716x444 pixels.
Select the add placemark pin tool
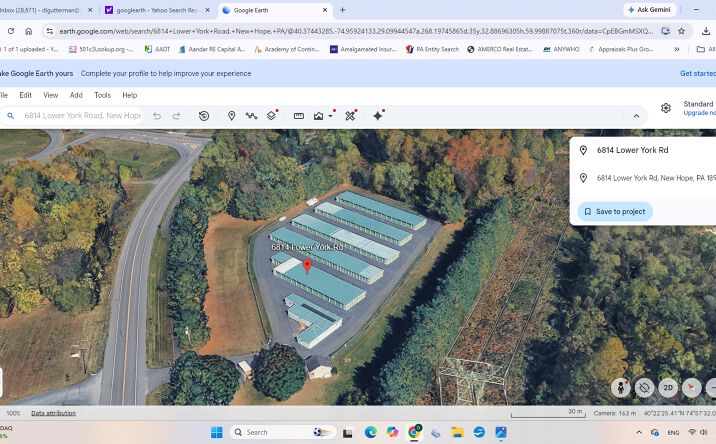tap(232, 116)
